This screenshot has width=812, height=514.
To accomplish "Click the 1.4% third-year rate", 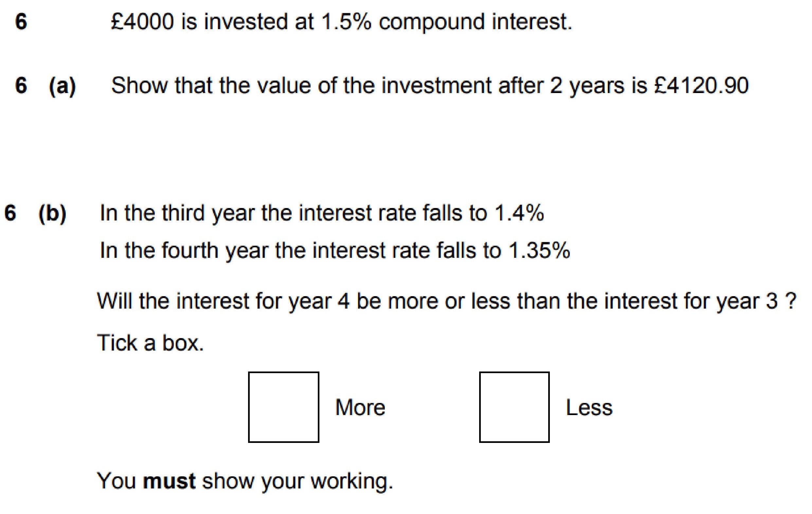I will [x=519, y=213].
